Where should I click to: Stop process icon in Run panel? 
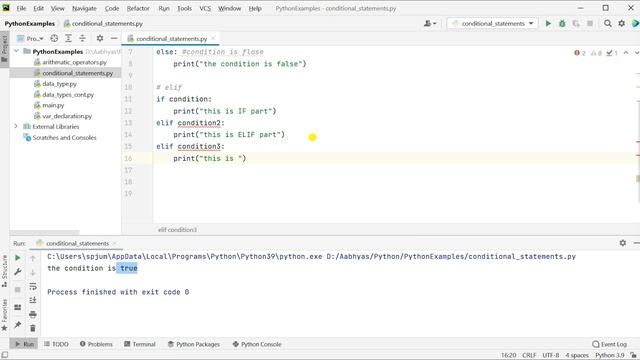[18, 289]
